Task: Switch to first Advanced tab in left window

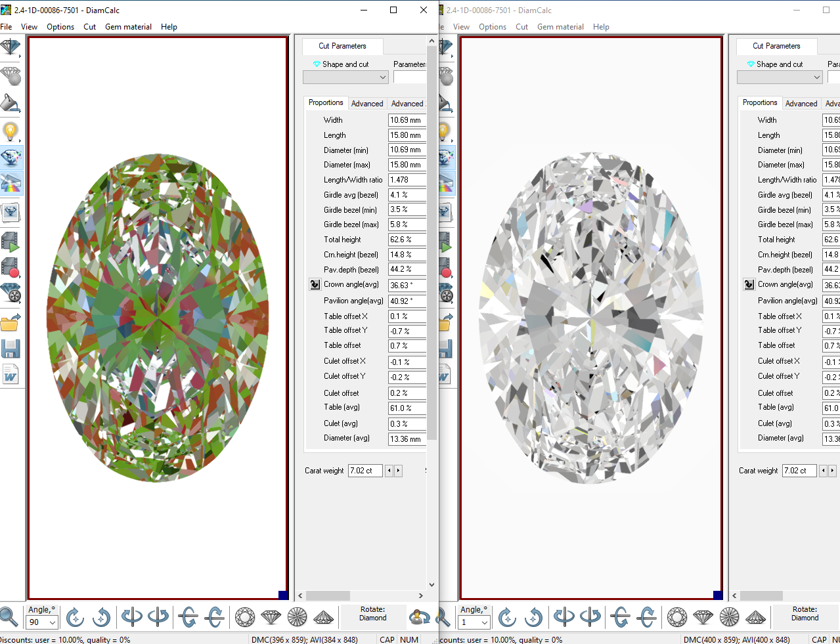Action: coord(367,104)
